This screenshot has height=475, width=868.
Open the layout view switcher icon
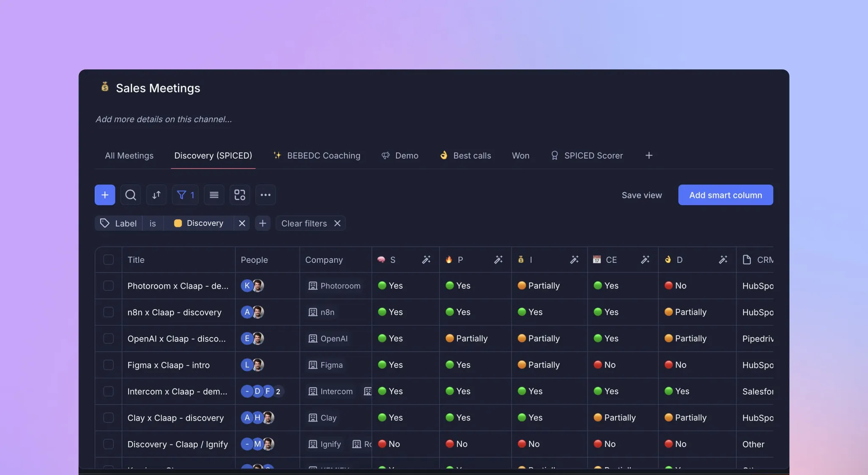pyautogui.click(x=240, y=195)
